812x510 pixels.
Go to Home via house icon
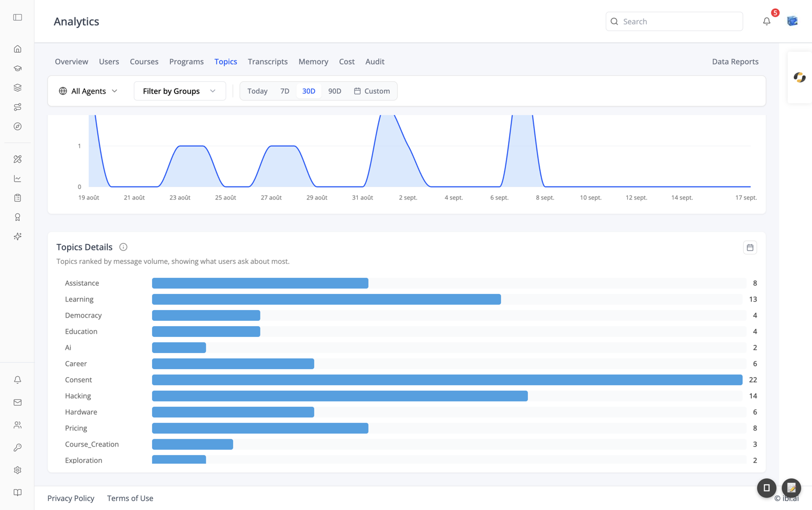tap(18, 49)
